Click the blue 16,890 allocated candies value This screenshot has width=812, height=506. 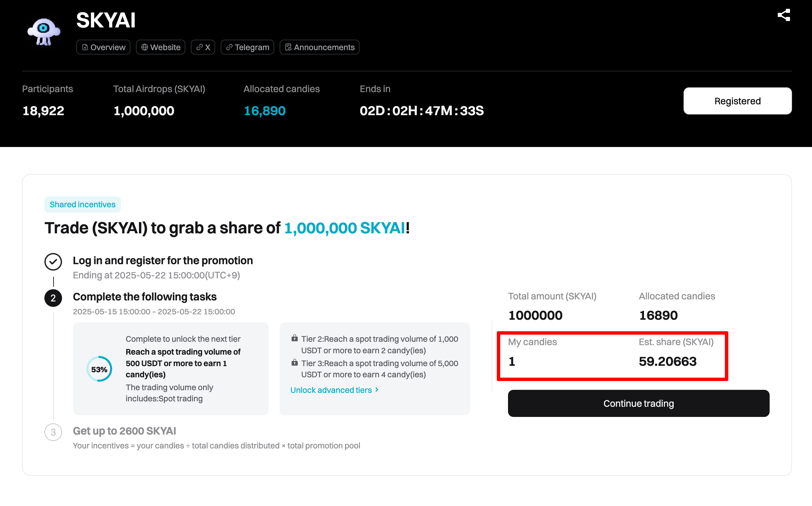(265, 111)
